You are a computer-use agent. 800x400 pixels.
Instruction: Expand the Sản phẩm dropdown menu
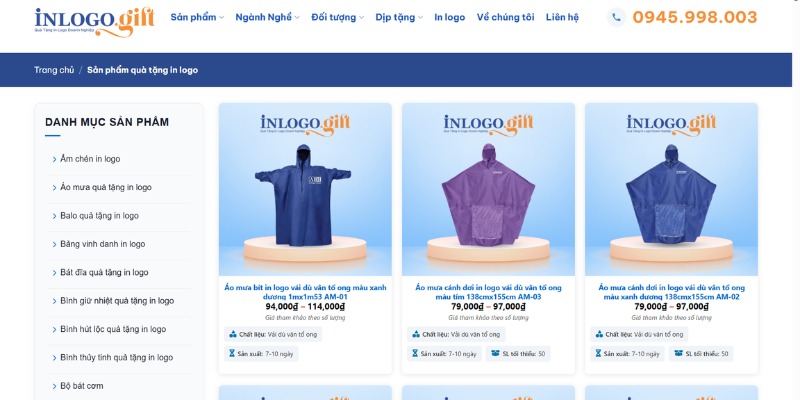pyautogui.click(x=197, y=17)
